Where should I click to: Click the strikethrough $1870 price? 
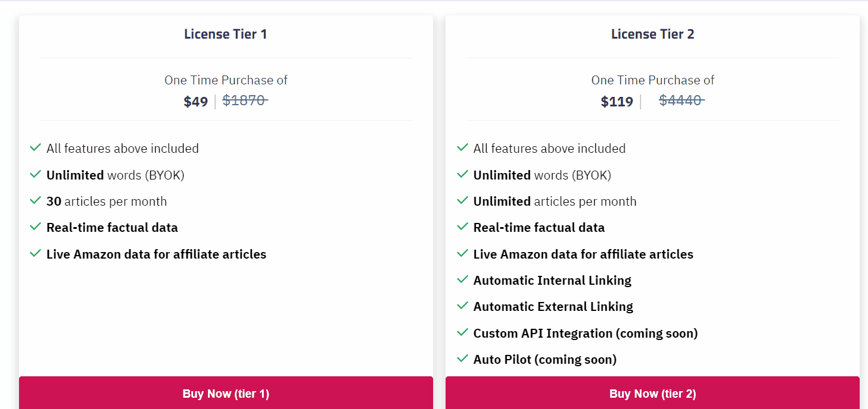click(x=244, y=100)
